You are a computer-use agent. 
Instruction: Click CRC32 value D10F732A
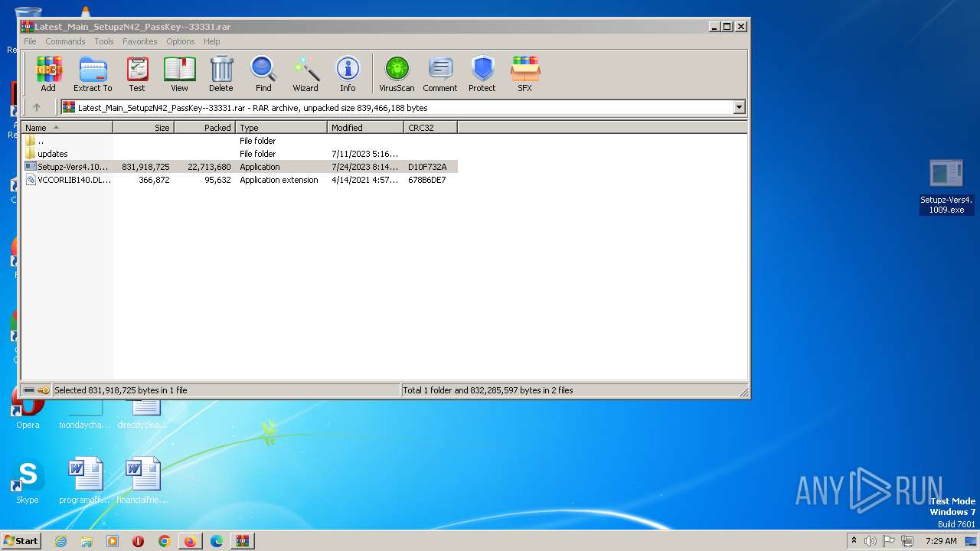click(x=427, y=167)
